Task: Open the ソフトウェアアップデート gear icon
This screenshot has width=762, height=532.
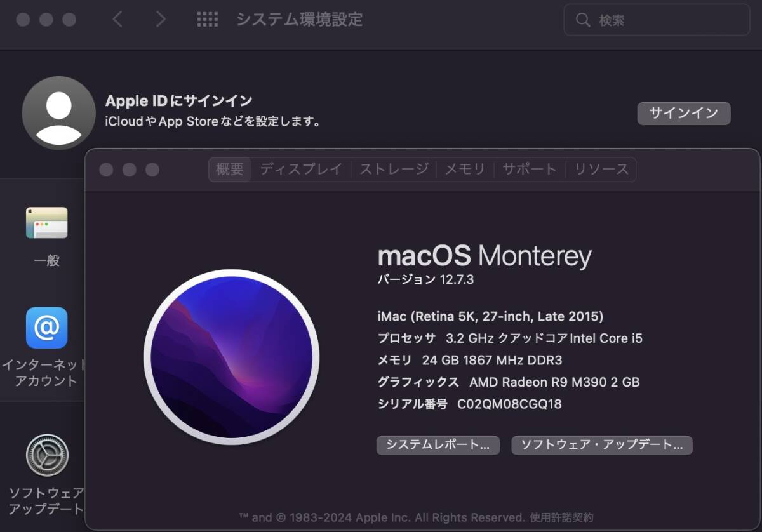Action: 46,455
